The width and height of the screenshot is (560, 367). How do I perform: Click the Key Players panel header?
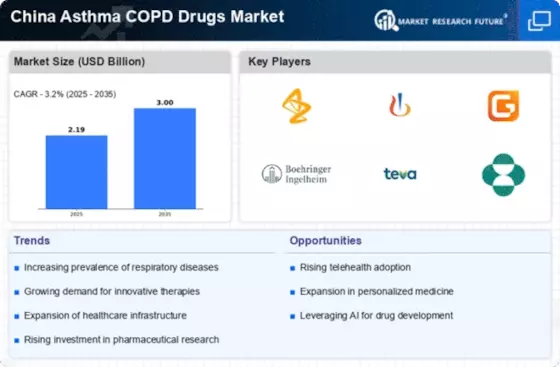pyautogui.click(x=395, y=62)
